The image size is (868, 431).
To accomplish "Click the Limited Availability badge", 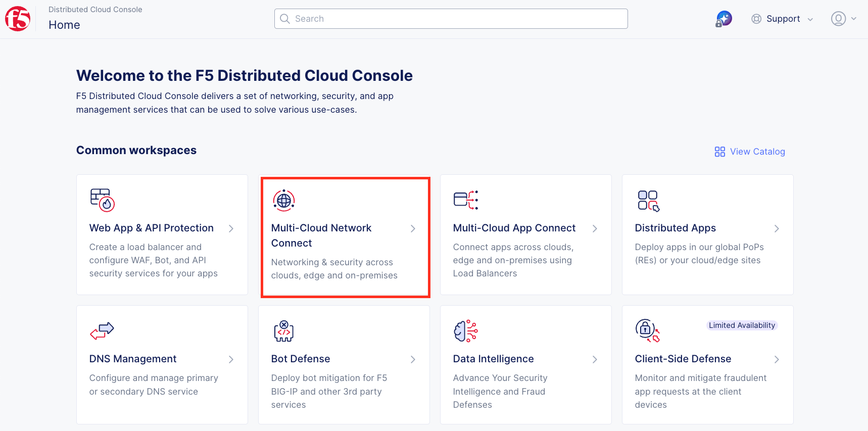I will [x=742, y=325].
